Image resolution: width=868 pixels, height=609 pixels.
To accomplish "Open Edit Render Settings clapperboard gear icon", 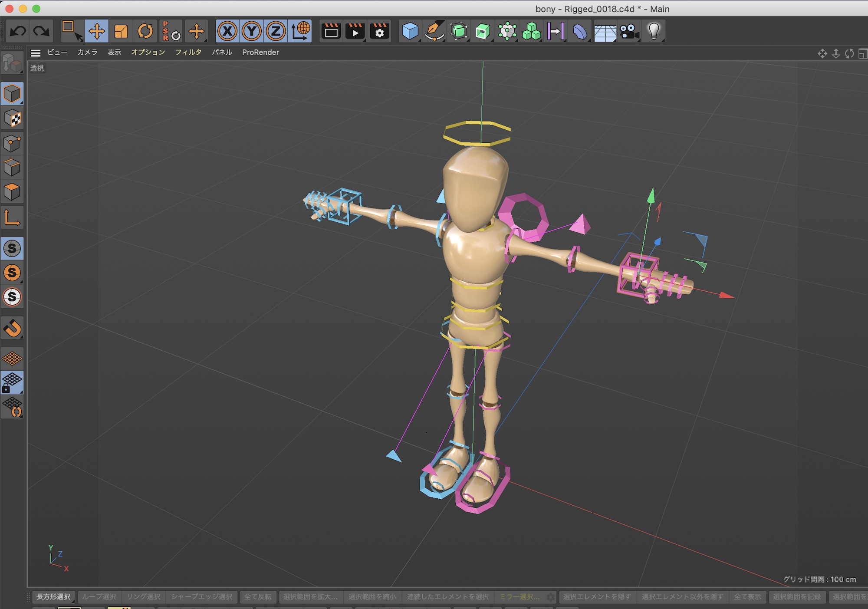I will point(379,31).
